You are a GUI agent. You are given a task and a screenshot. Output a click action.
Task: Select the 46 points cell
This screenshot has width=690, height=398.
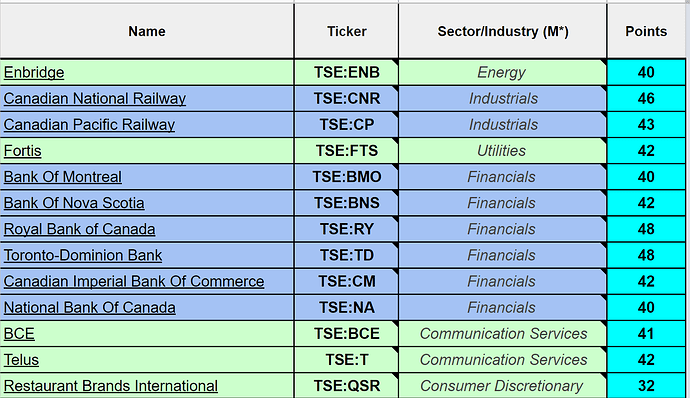pos(646,98)
